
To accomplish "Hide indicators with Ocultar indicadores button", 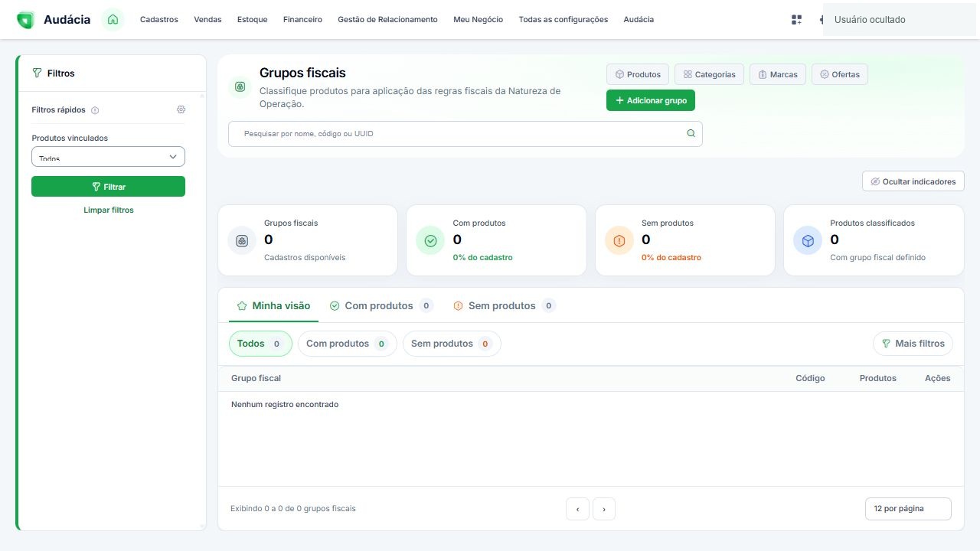I will [913, 181].
